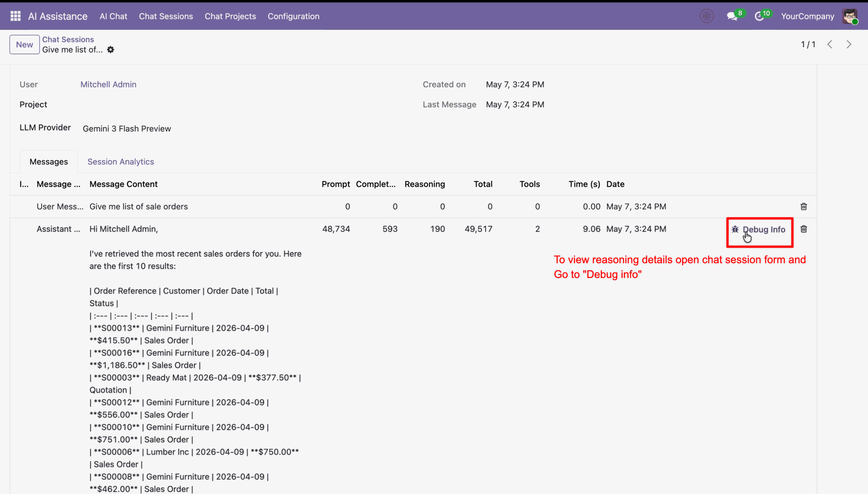The height and width of the screenshot is (494, 868).
Task: Click the Tools column header
Action: coord(529,184)
